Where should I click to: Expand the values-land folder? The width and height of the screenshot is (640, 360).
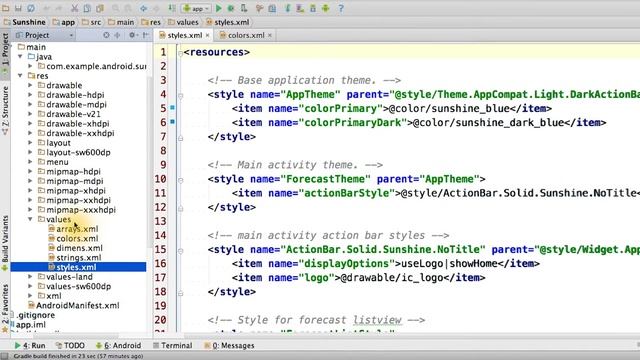tap(30, 277)
